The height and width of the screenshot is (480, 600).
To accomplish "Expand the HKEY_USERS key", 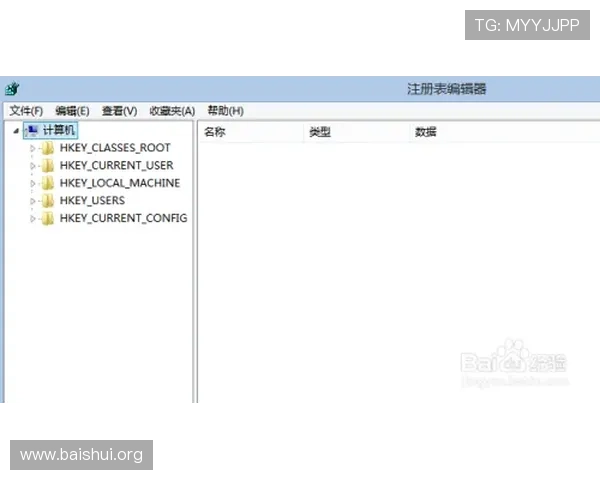I will tap(33, 201).
